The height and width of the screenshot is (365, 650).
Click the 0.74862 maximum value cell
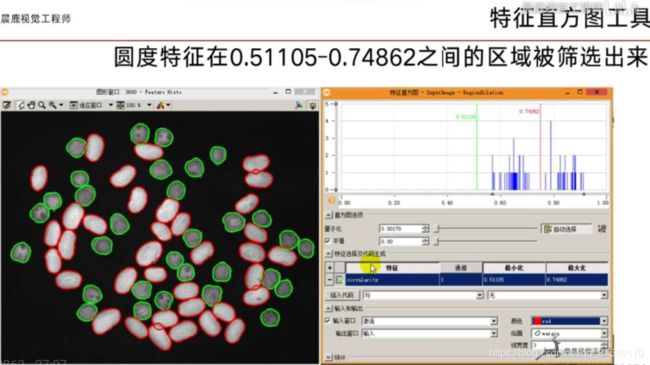[577, 280]
